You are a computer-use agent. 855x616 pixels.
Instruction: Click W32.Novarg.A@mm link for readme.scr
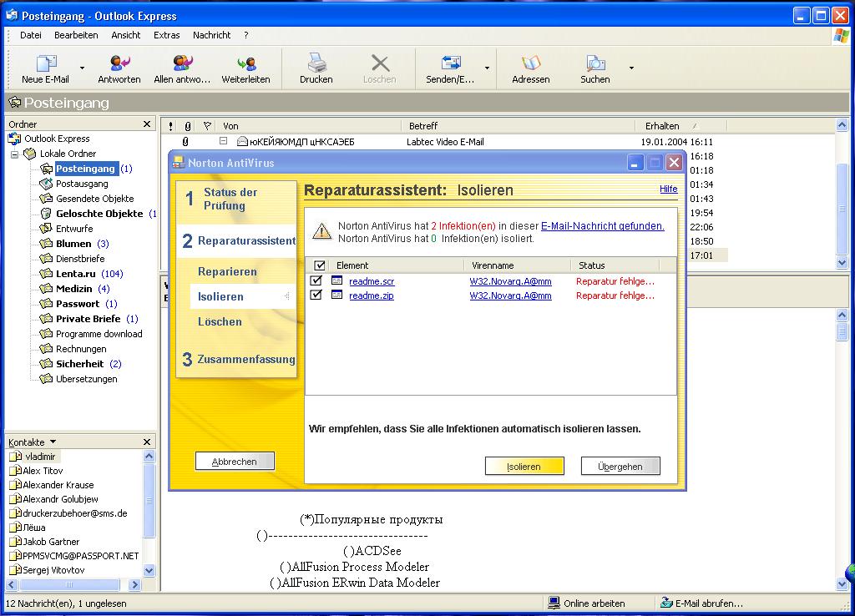[510, 281]
